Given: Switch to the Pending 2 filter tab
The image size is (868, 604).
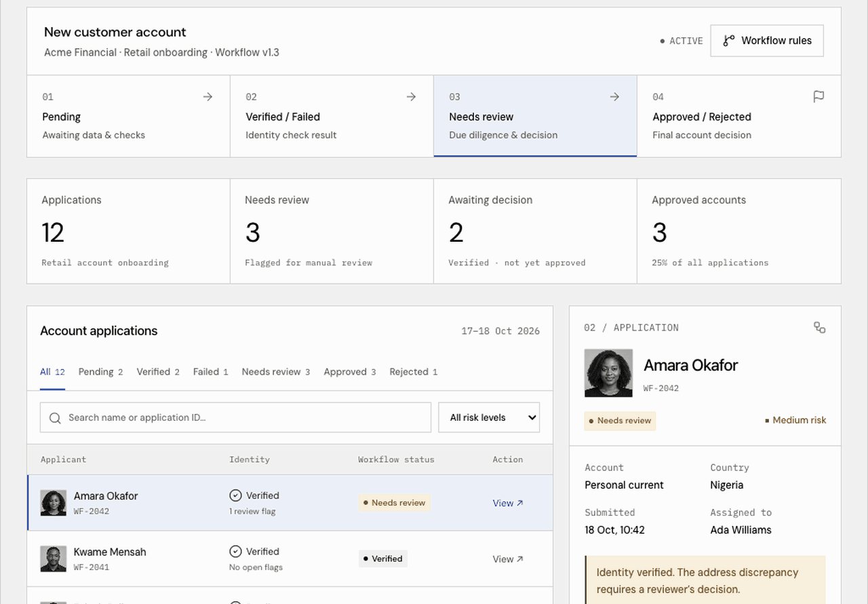Looking at the screenshot, I should (100, 372).
